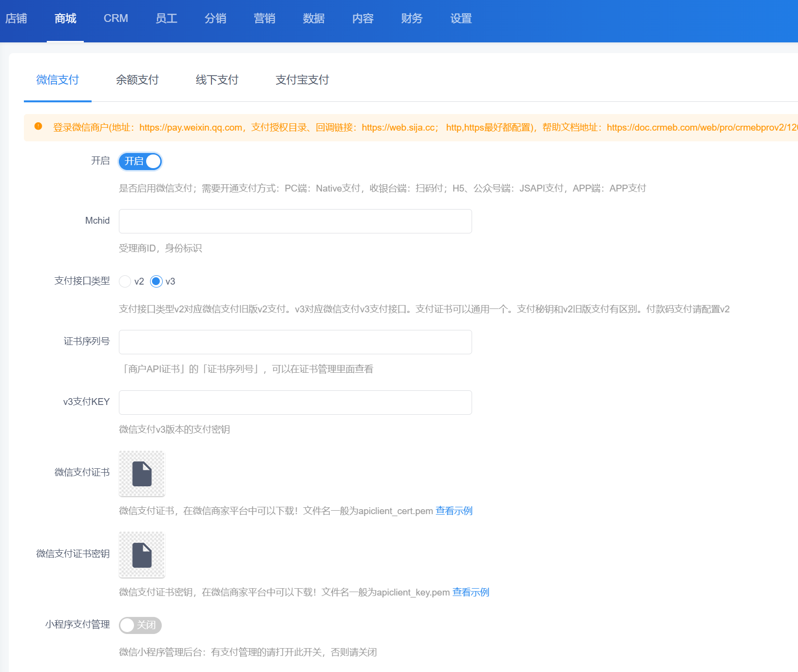Select the v3 payment interface radio
Viewport: 798px width, 672px height.
pos(156,281)
